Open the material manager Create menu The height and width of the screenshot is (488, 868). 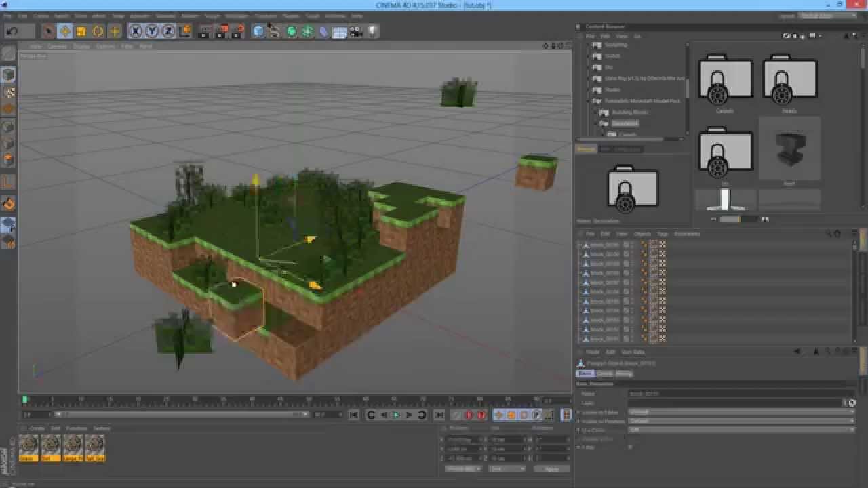(37, 428)
